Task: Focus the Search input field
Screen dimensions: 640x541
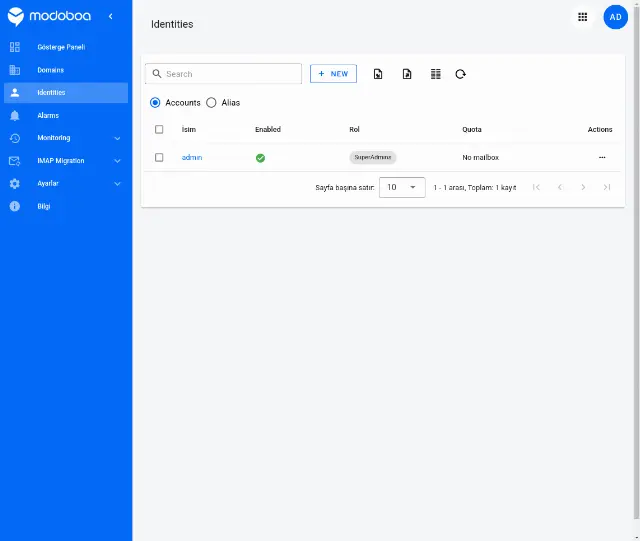Action: coord(223,74)
